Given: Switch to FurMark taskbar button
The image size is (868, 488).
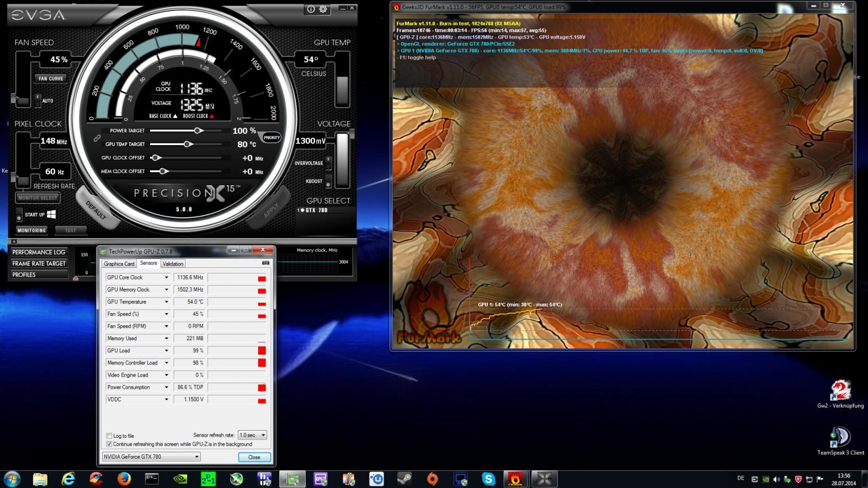Looking at the screenshot, I should tap(516, 479).
